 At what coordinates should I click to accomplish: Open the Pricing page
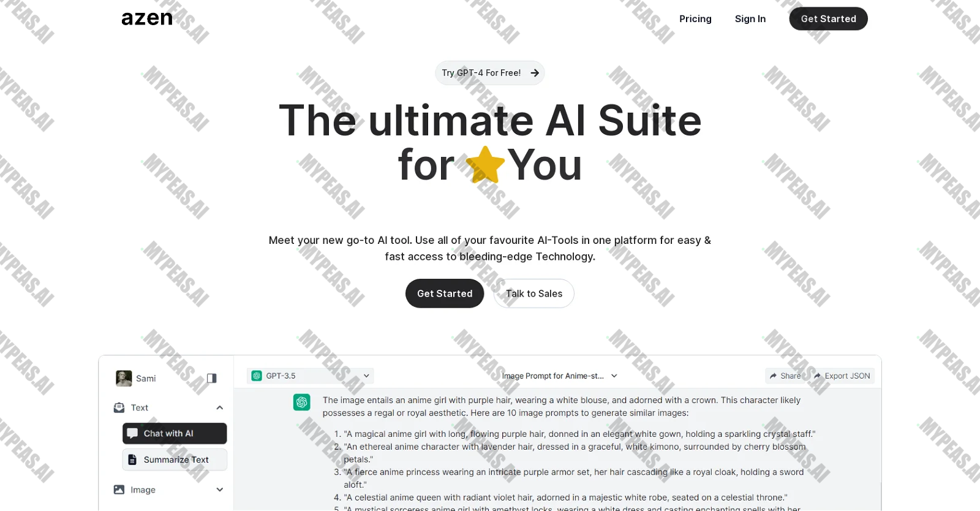695,19
